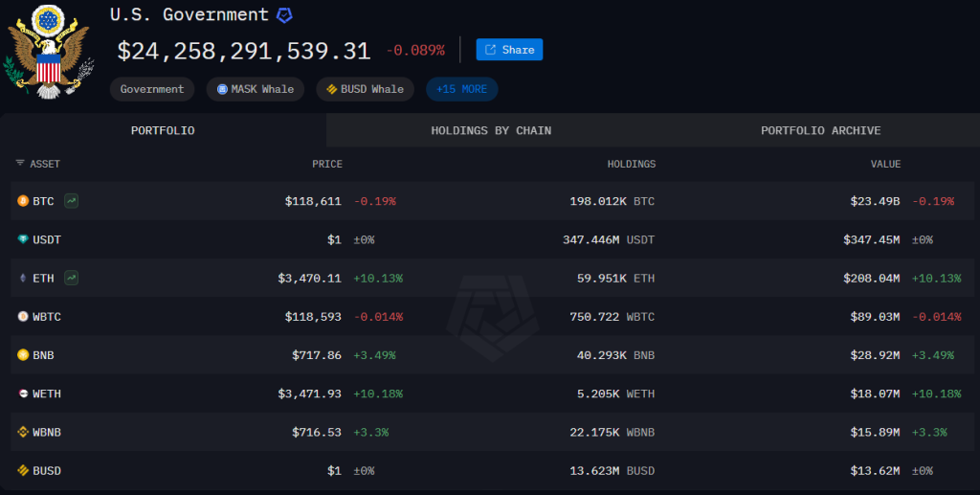The height and width of the screenshot is (495, 980).
Task: Sort by the PRICE column header
Action: pos(327,164)
